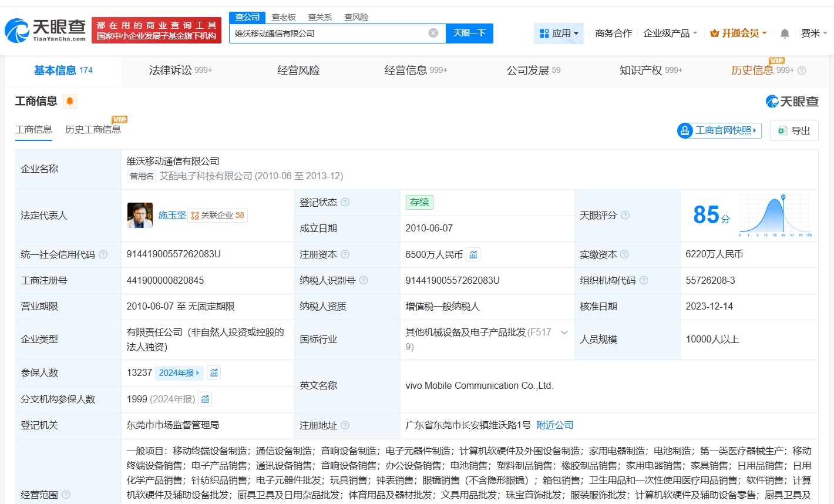The width and height of the screenshot is (834, 504).
Task: Click the orange alert bell beside 工商信息
Action: [70, 101]
